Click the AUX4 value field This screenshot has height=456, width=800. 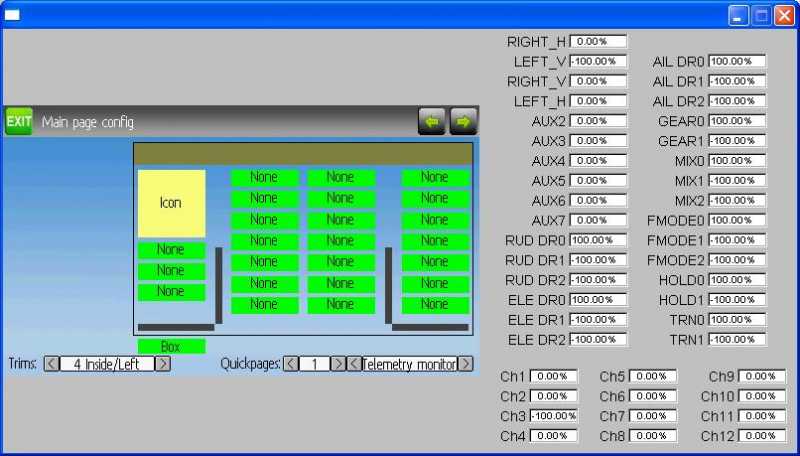(598, 161)
